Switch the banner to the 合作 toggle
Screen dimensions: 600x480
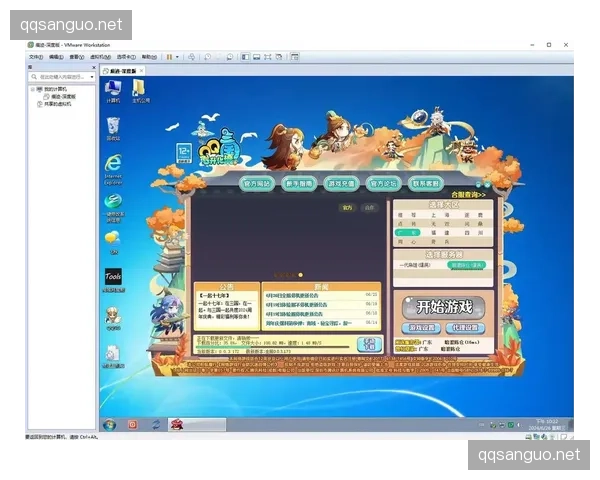369,208
